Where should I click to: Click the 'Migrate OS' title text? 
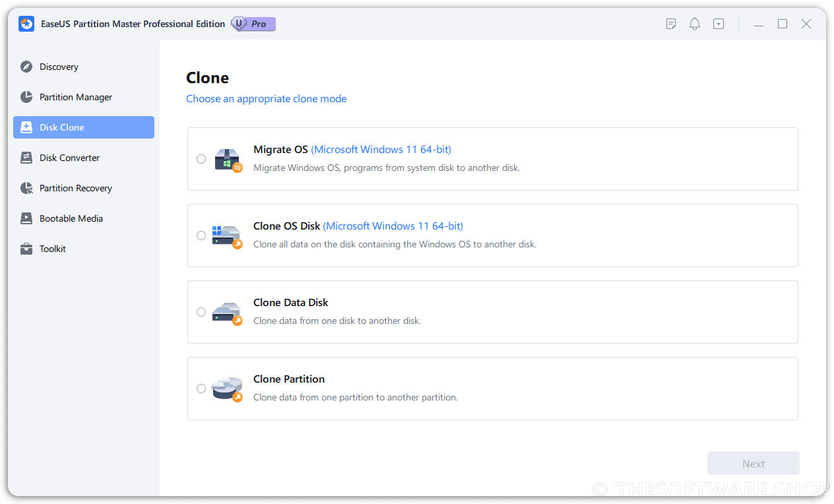pyautogui.click(x=280, y=150)
